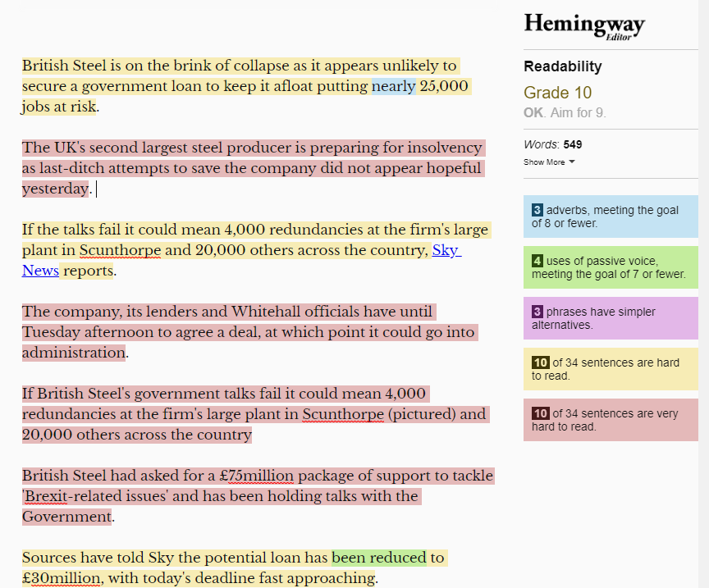The width and height of the screenshot is (709, 588).
Task: Click the underlined word '£30million'
Action: pyautogui.click(x=61, y=578)
